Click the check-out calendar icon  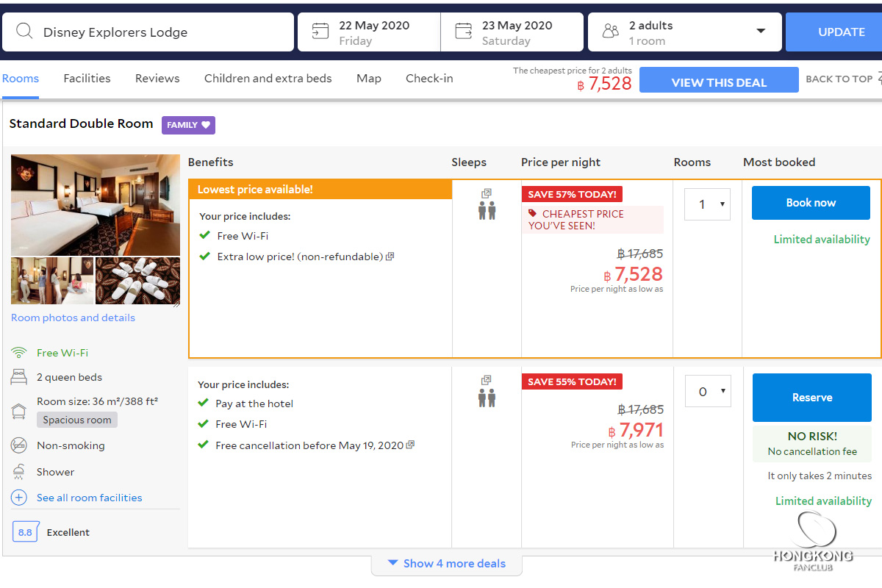(x=463, y=32)
